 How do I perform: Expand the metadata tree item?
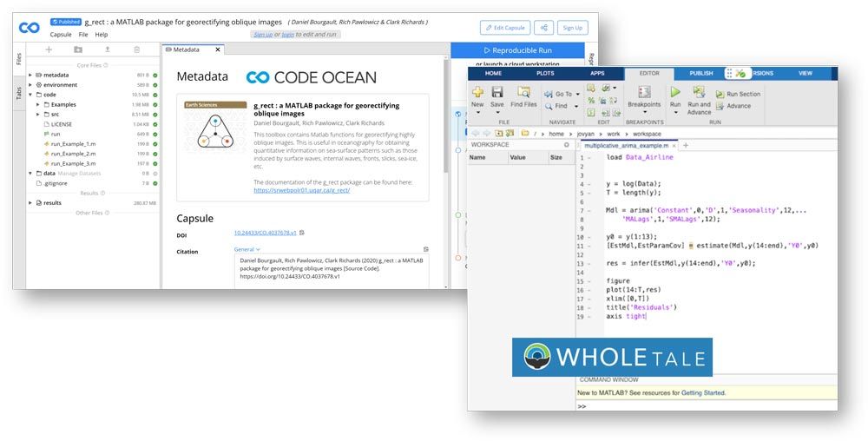coord(30,76)
